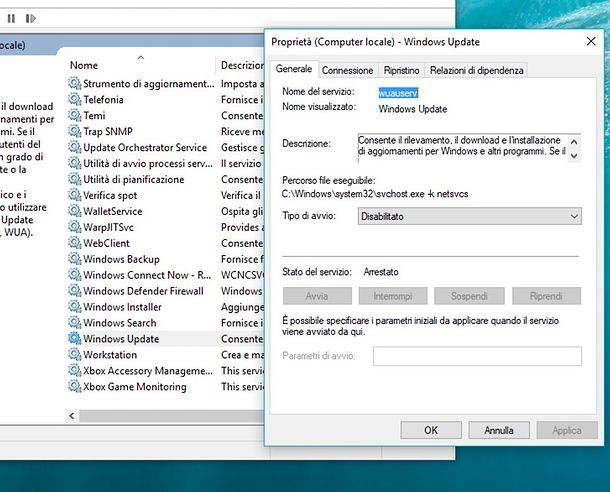Click gear icon beside WebClient
610x492 pixels.
click(x=74, y=243)
